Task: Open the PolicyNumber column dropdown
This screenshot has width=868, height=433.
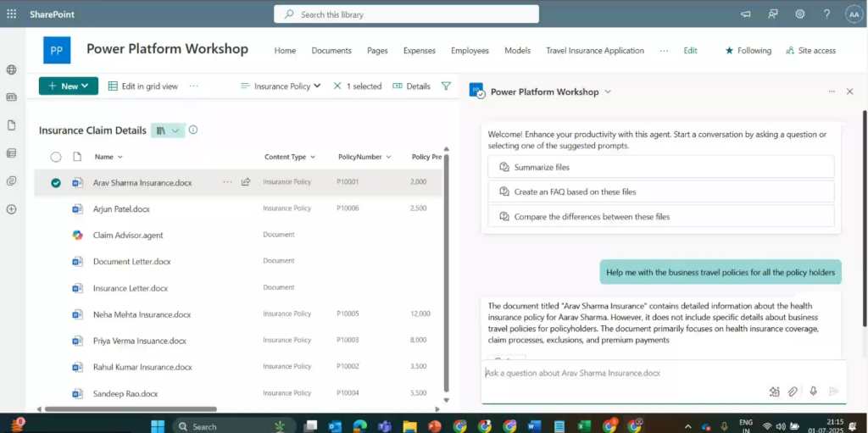Action: [x=364, y=157]
